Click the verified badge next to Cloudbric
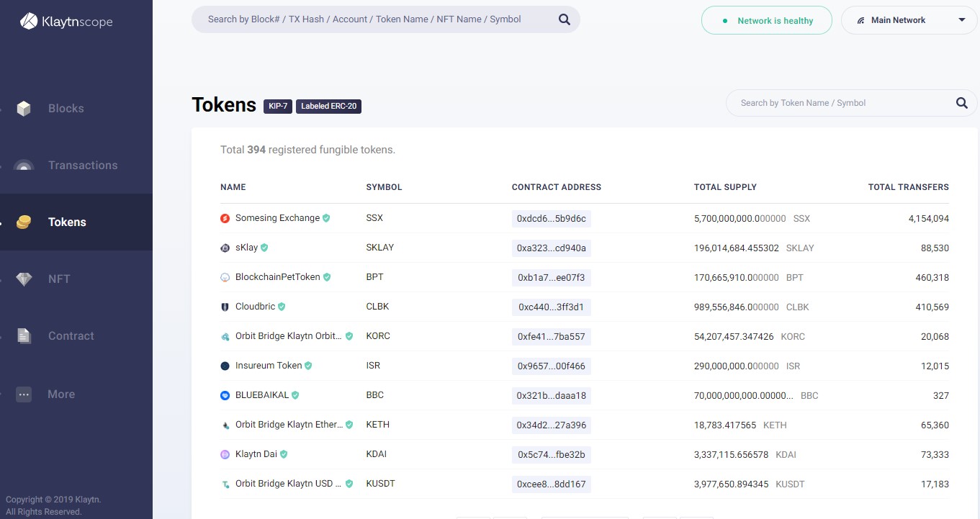 pos(282,307)
